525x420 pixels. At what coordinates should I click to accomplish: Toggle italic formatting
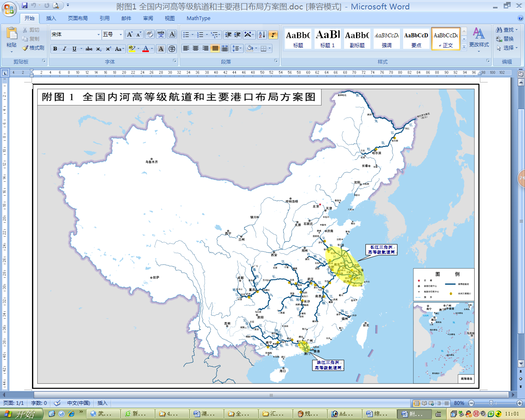(x=64, y=49)
